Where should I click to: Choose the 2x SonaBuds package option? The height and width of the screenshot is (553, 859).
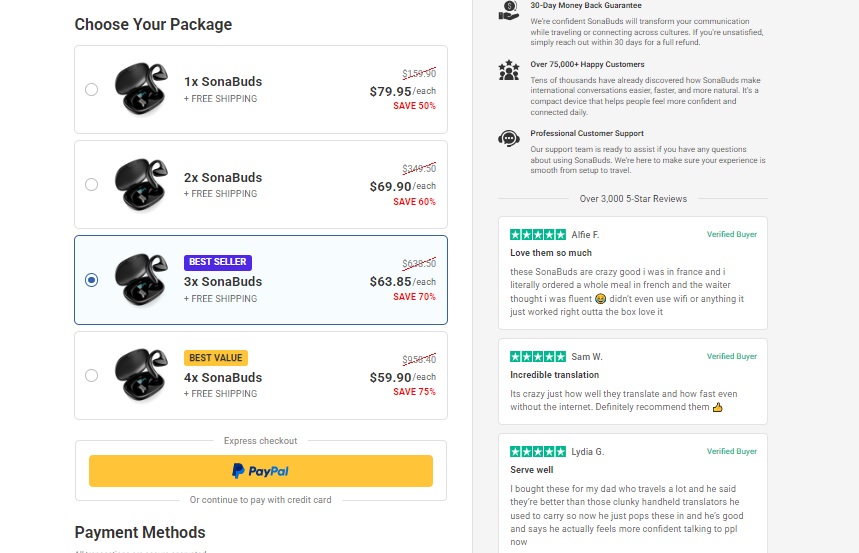(92, 184)
